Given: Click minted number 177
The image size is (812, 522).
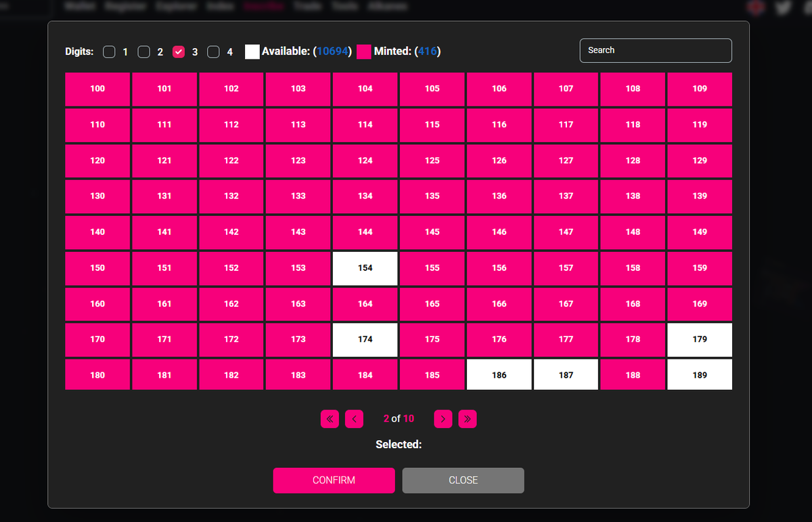Looking at the screenshot, I should pyautogui.click(x=566, y=339).
